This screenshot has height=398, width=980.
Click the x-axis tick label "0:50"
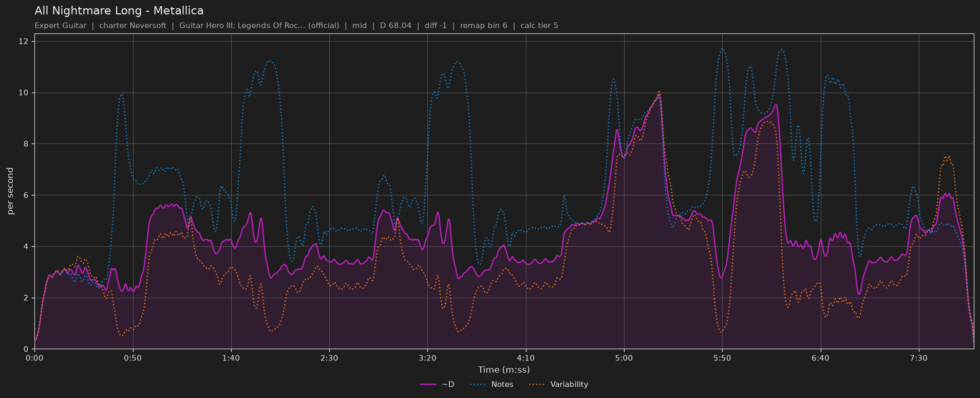[x=133, y=358]
